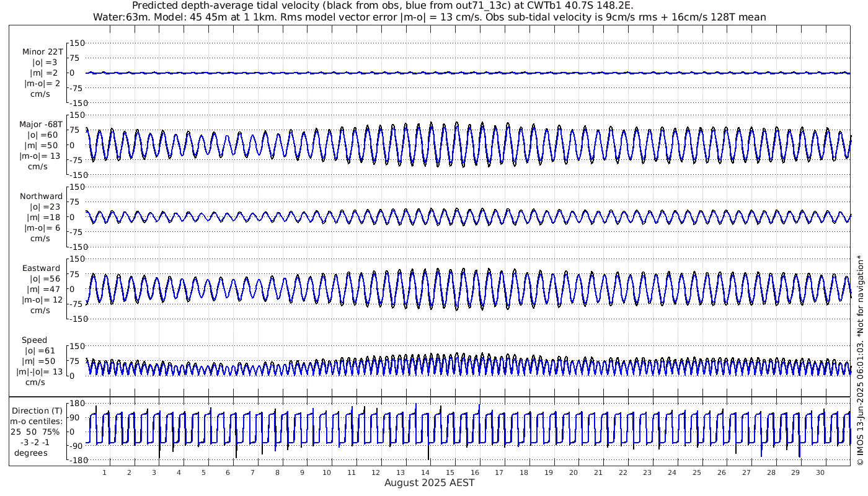This screenshot has height=496, width=868.
Task: Click the 'Northward' panel label
Action: 42,197
